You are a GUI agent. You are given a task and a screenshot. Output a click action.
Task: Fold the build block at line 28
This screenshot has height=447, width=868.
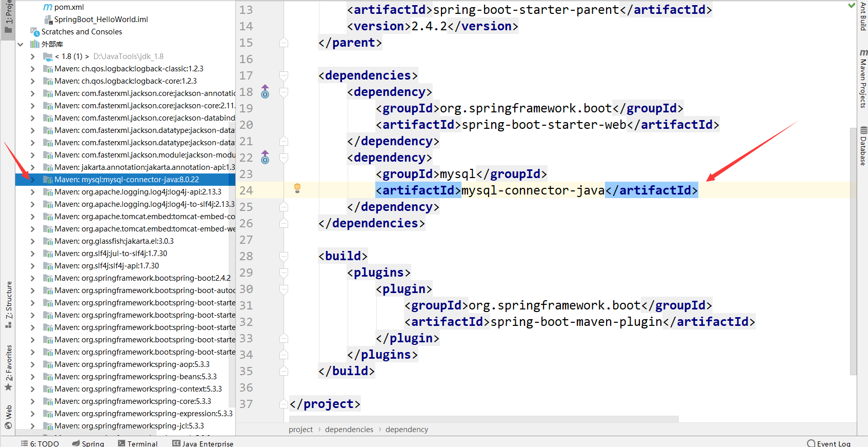coord(284,256)
